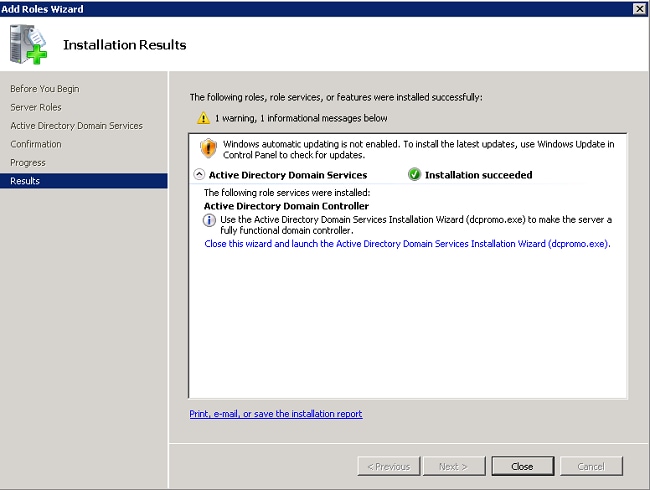The width and height of the screenshot is (650, 490).
Task: Click 'The following roles, role services, or features' line
Action: 336,97
